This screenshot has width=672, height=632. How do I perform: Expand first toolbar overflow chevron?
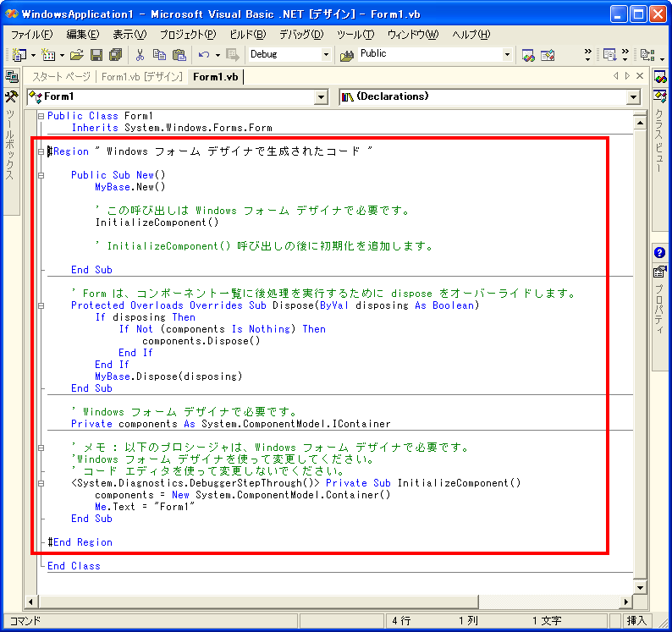click(587, 54)
